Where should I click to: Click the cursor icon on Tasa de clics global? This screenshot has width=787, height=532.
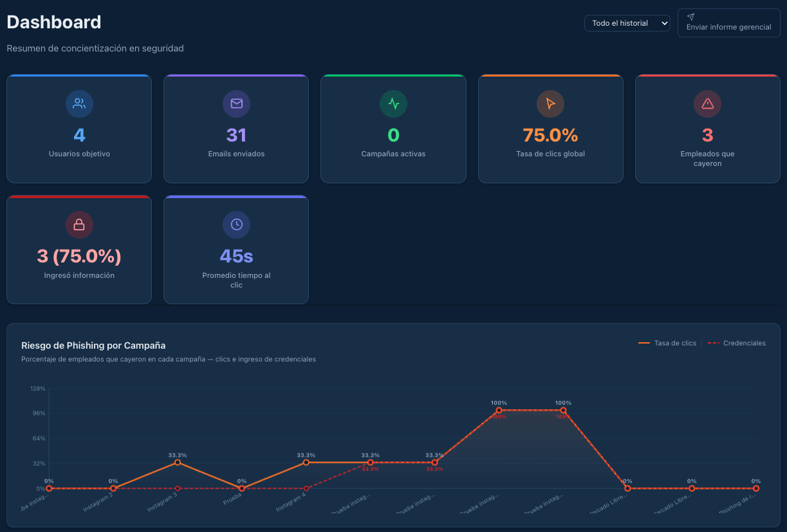(x=550, y=104)
